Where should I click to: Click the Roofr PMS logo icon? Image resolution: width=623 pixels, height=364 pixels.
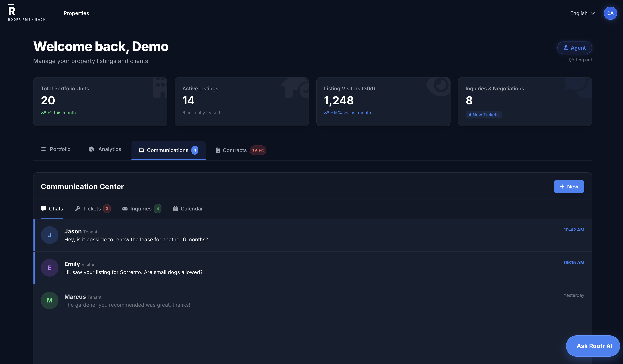[11, 10]
